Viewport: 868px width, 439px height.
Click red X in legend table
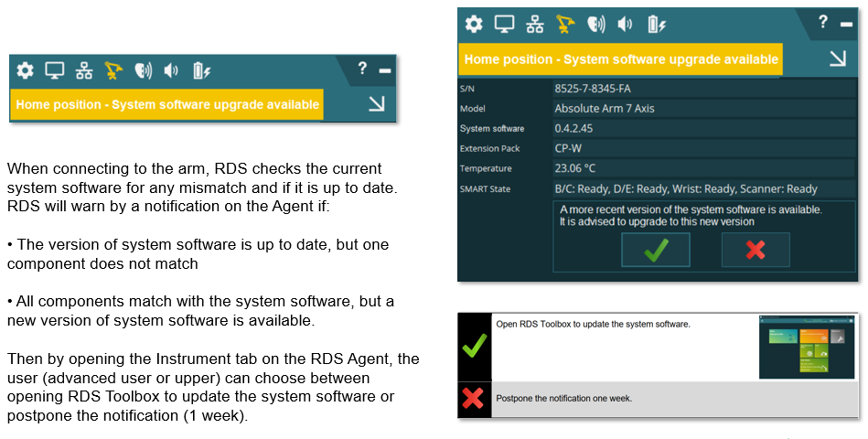click(473, 398)
